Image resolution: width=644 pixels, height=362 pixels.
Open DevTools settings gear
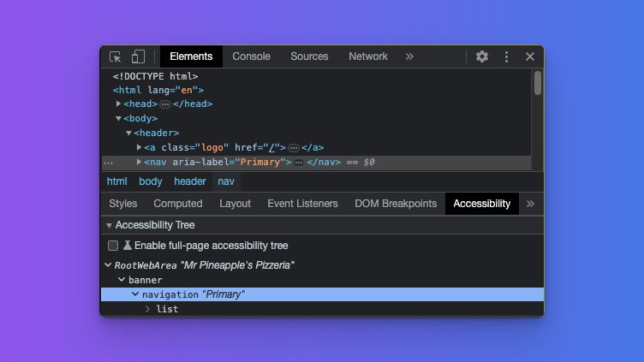(482, 56)
